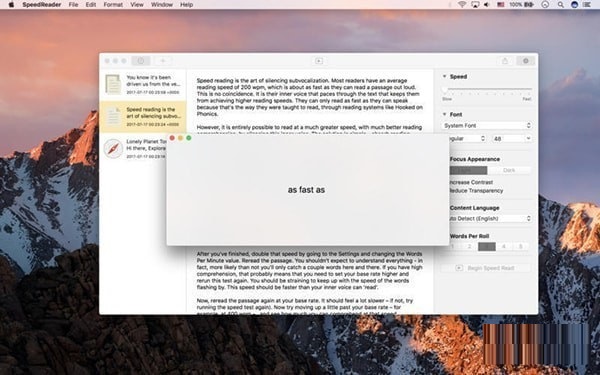Maximize the popup with the green button

[x=189, y=138]
